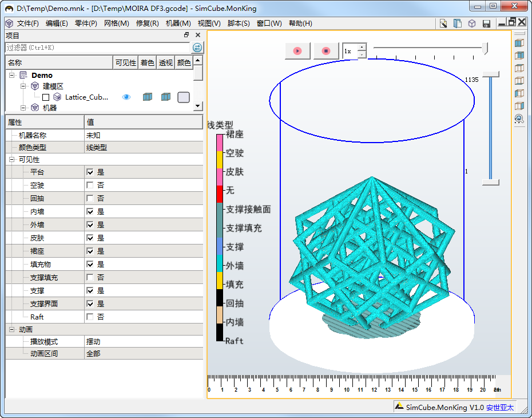Viewport: 532px width, 418px height.
Task: Click the refresh filter icon
Action: 197,48
